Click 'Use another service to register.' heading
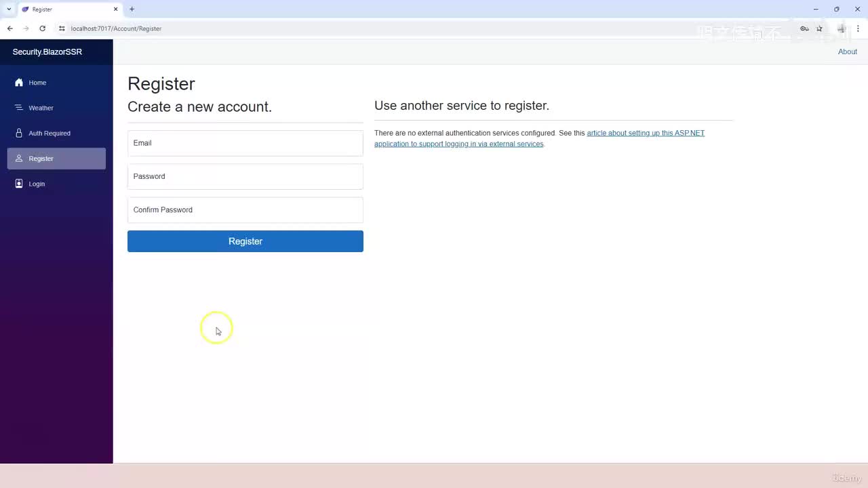This screenshot has height=488, width=868. point(462,106)
